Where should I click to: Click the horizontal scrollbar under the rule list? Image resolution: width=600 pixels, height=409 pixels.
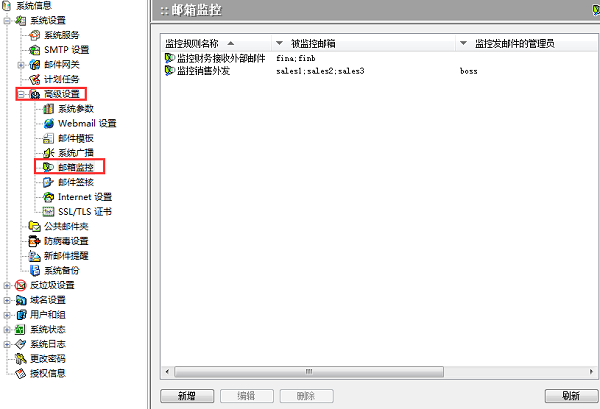(x=300, y=372)
